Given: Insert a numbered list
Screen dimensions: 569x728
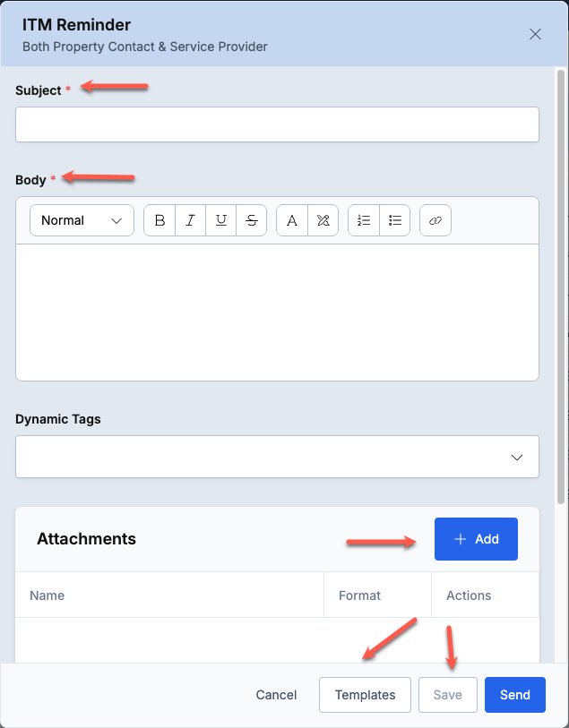Looking at the screenshot, I should click(364, 220).
